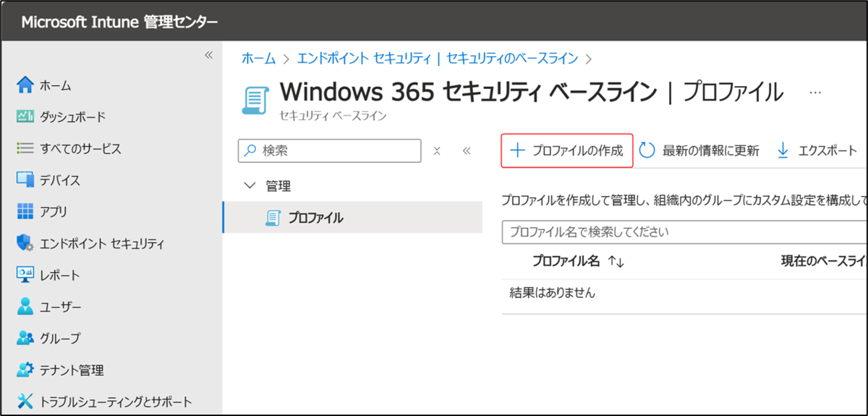Open エンドポイント セキュリティ in the sidebar
Viewport: 868px width, 416px height.
[90, 244]
